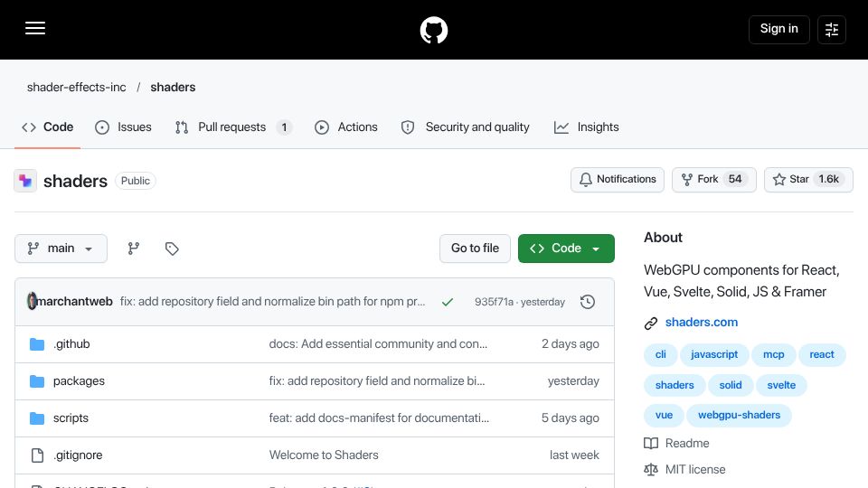The height and width of the screenshot is (488, 868).
Task: Select the svelte topic tag
Action: coord(781,385)
